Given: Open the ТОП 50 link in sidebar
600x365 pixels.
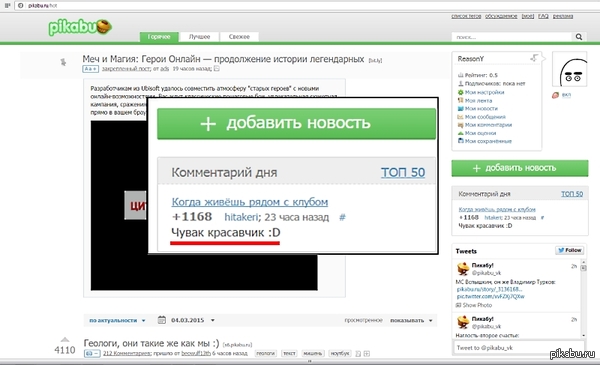Looking at the screenshot, I should pyautogui.click(x=572, y=194).
